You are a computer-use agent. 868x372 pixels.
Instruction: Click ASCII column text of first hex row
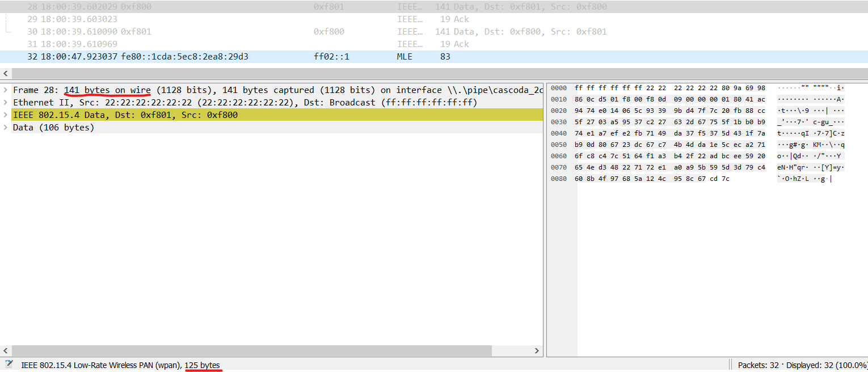tap(811, 88)
